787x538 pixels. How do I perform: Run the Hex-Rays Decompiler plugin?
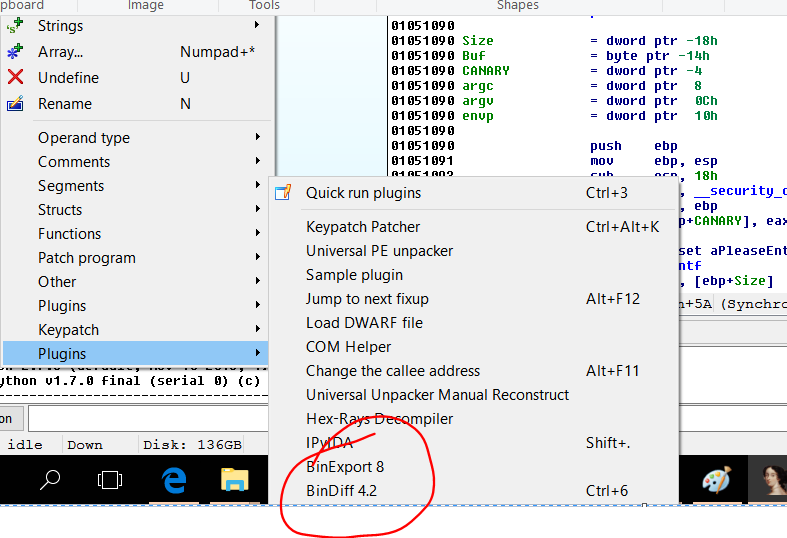(379, 419)
